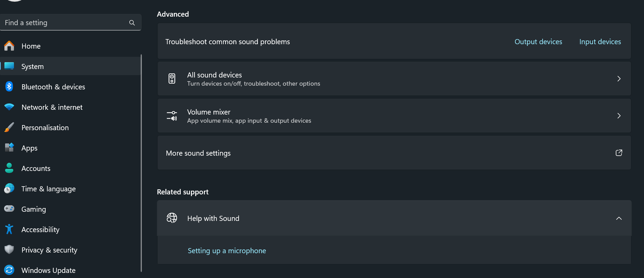Open Time & language settings
Screen dimensions: 644x278
[48, 189]
